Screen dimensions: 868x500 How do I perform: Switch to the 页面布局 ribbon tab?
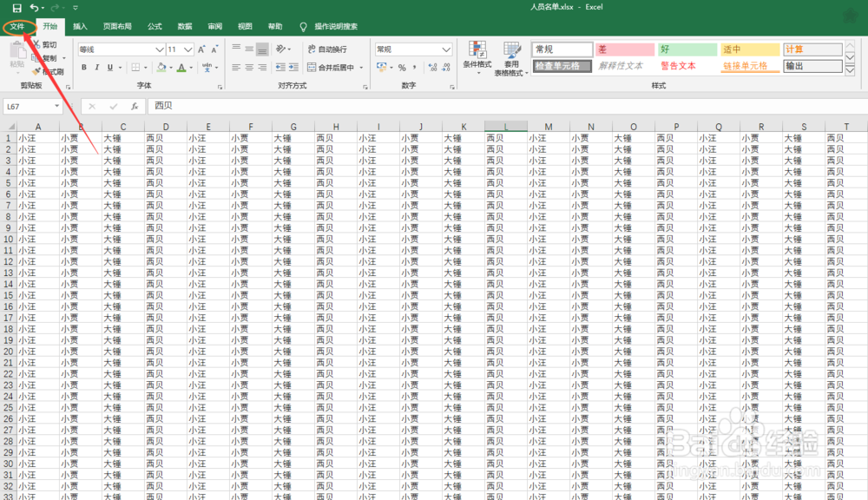click(117, 26)
